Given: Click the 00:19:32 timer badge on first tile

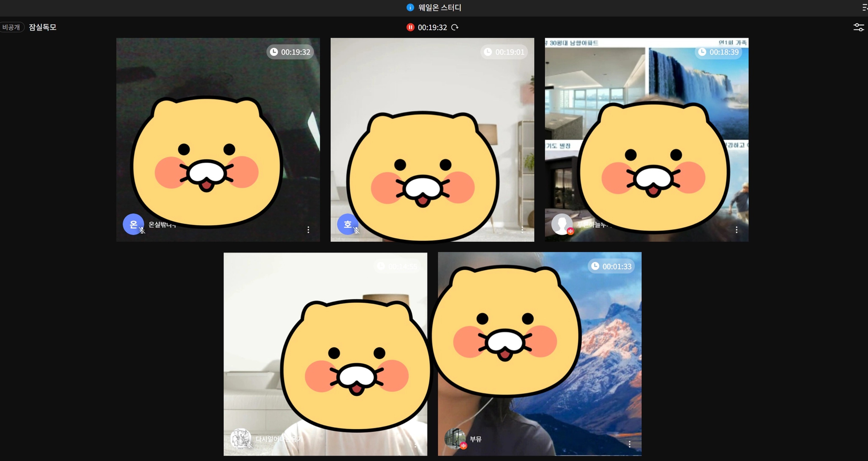Looking at the screenshot, I should 290,52.
